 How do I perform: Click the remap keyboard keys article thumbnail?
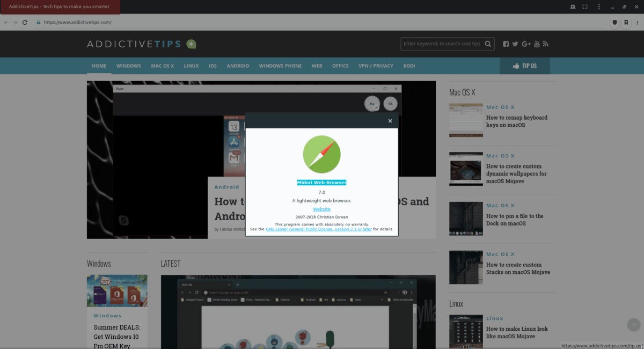(x=466, y=120)
